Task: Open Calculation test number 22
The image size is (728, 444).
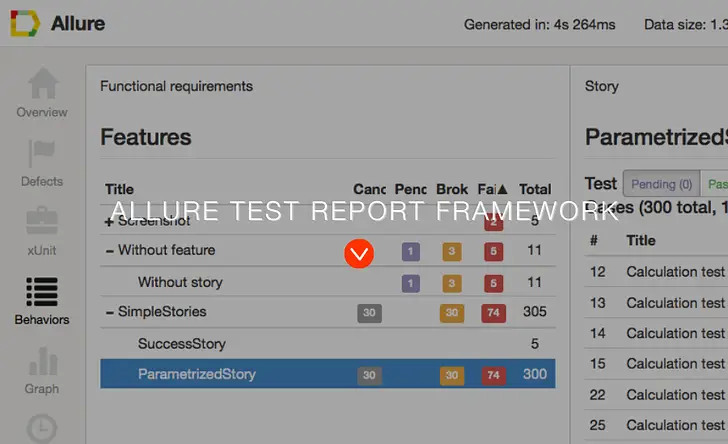Action: 656,394
